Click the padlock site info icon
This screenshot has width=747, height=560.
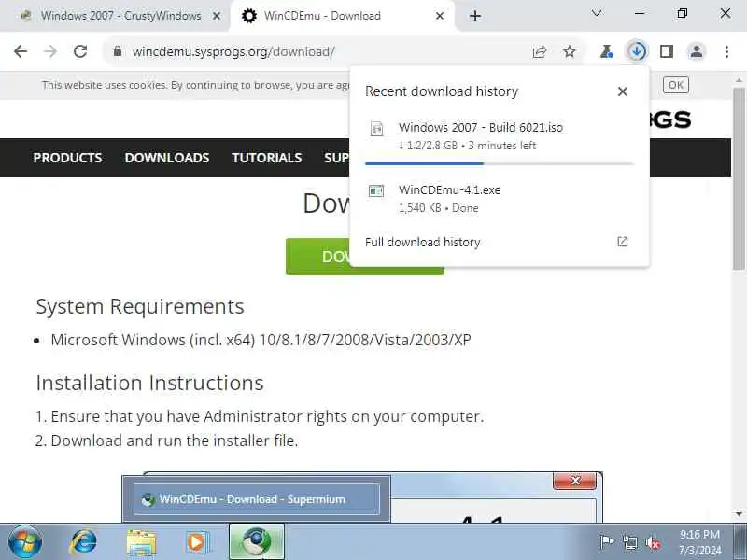point(118,51)
